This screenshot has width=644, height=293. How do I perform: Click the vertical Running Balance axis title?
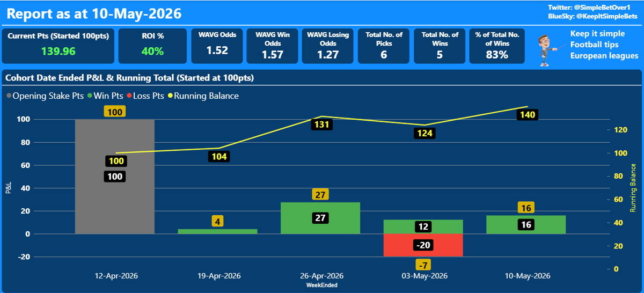tap(633, 188)
